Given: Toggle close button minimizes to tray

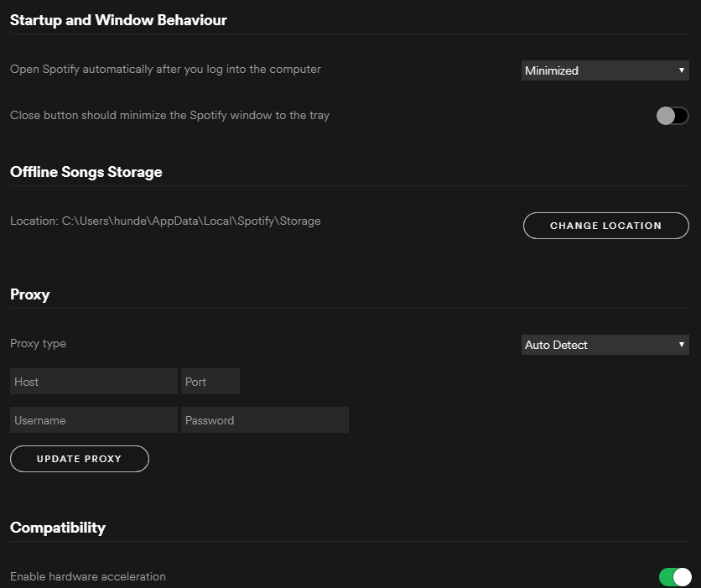Looking at the screenshot, I should tap(672, 116).
